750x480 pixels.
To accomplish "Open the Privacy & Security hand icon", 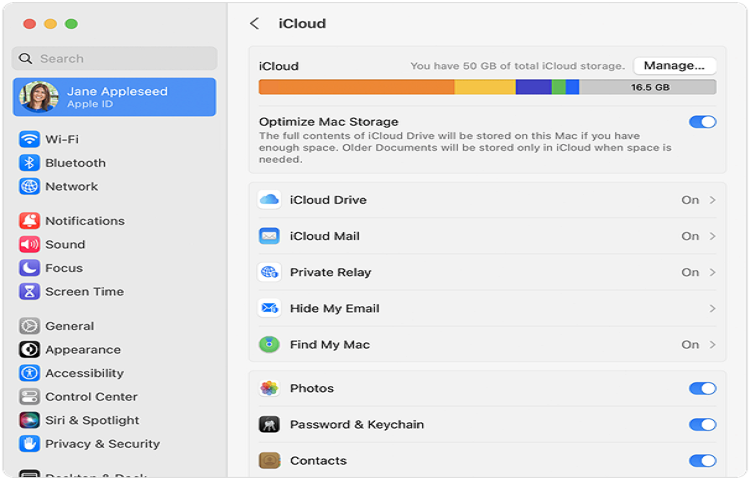I will [x=29, y=444].
